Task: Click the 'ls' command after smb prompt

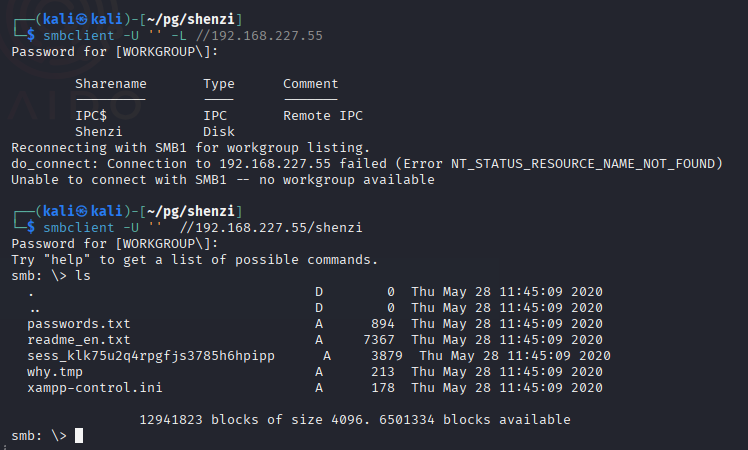Action: (x=83, y=276)
